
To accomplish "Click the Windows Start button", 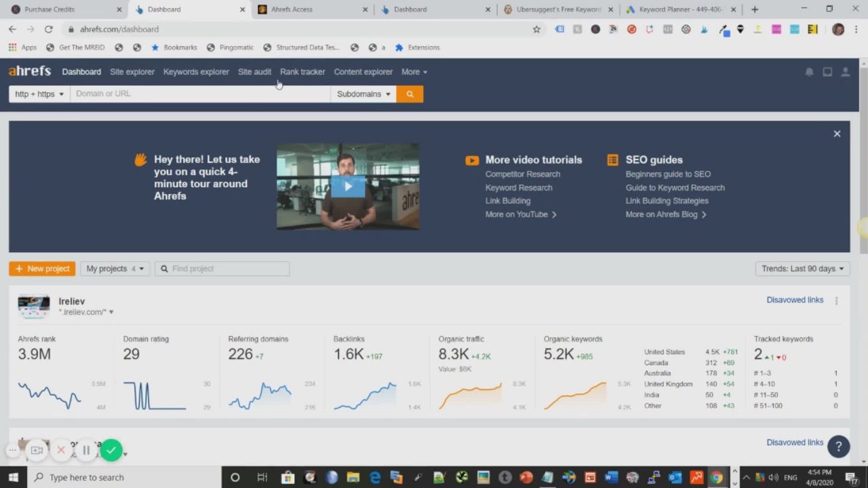I will pyautogui.click(x=13, y=477).
